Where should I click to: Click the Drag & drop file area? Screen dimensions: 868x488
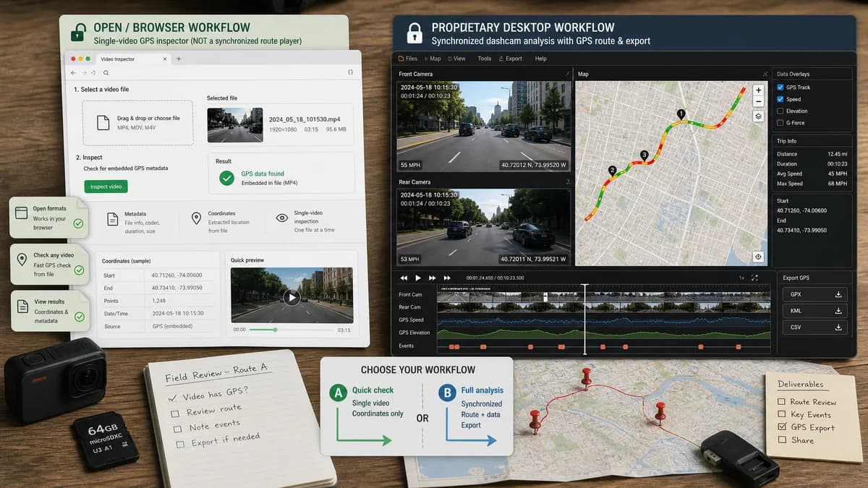137,123
